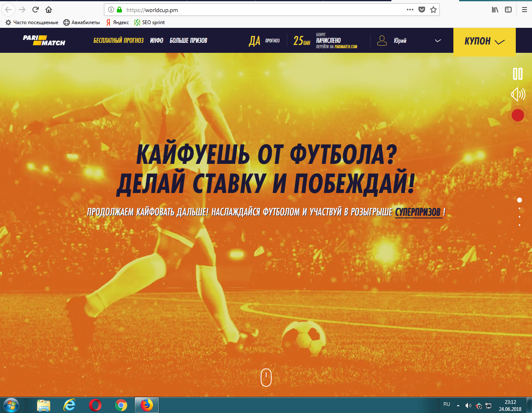Go to БОЛЬШЕ ПРИЗОВ section
532x413 pixels.
pyautogui.click(x=188, y=41)
